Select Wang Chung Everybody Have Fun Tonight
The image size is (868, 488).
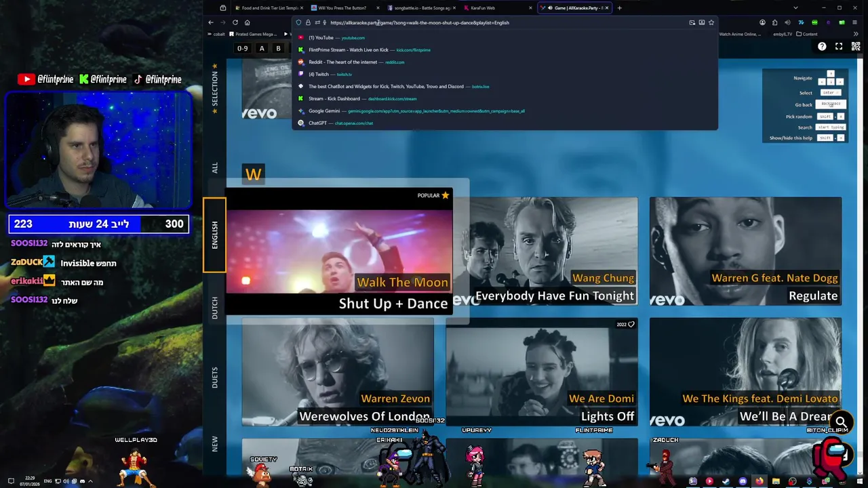(x=546, y=251)
